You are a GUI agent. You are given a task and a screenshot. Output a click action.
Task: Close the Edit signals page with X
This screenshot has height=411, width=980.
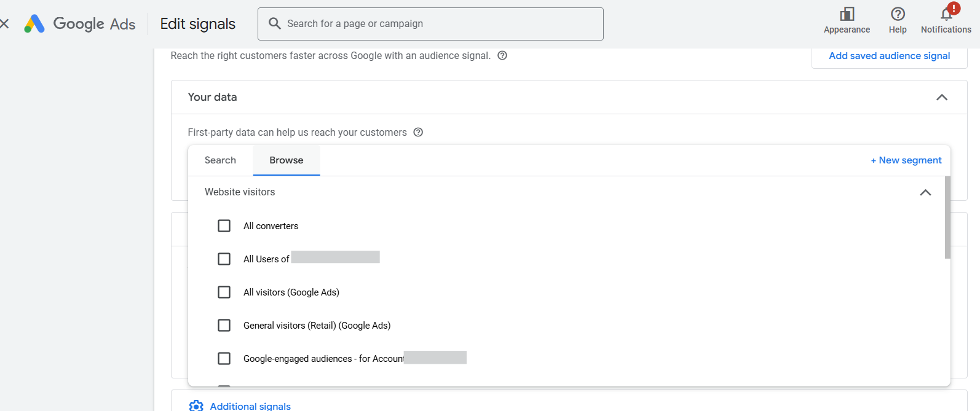click(4, 24)
